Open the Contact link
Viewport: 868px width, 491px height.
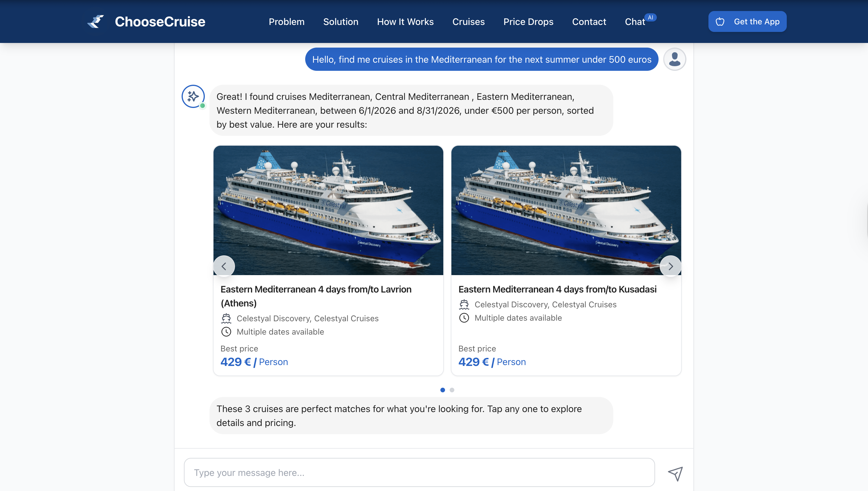(x=589, y=22)
